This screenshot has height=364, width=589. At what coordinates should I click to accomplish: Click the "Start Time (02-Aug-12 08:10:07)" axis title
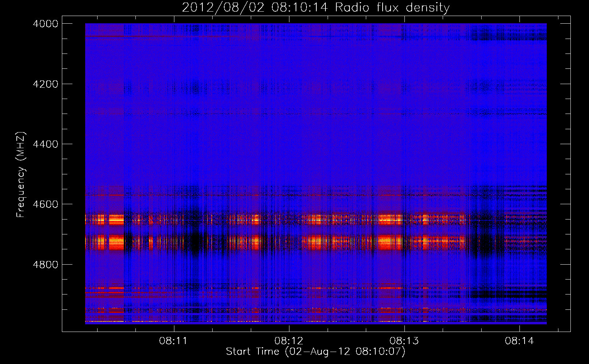click(316, 352)
